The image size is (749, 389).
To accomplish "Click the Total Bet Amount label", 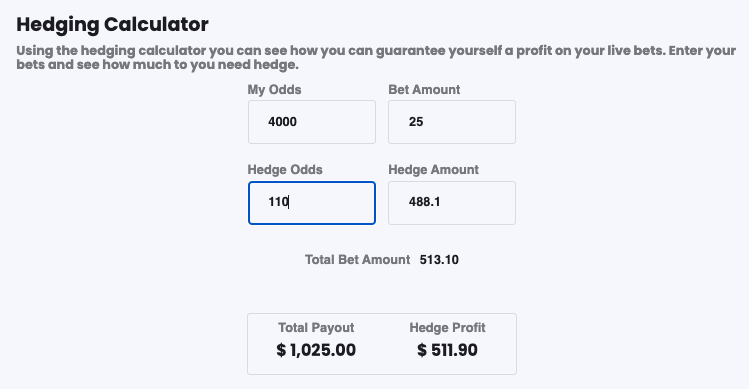I will (x=357, y=259).
